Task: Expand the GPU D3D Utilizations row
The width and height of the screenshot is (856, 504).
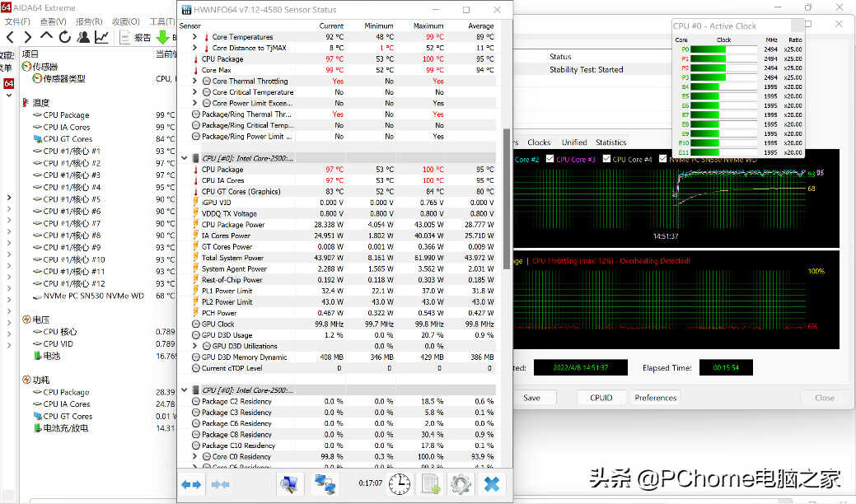Action: (195, 346)
